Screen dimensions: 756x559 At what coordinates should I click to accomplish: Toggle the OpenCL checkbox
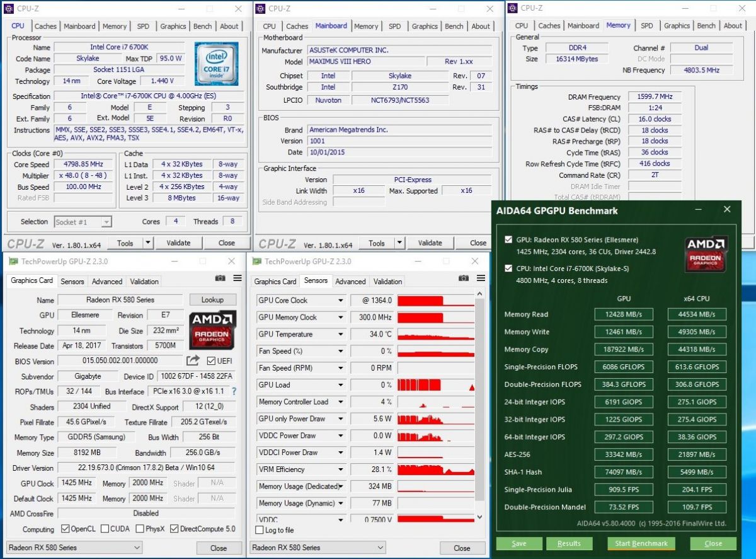pos(65,529)
